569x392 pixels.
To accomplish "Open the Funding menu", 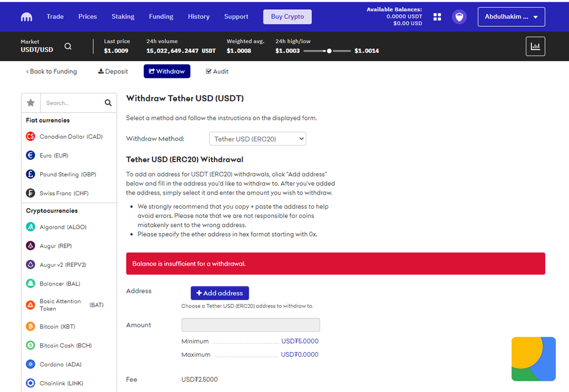I will [x=161, y=16].
